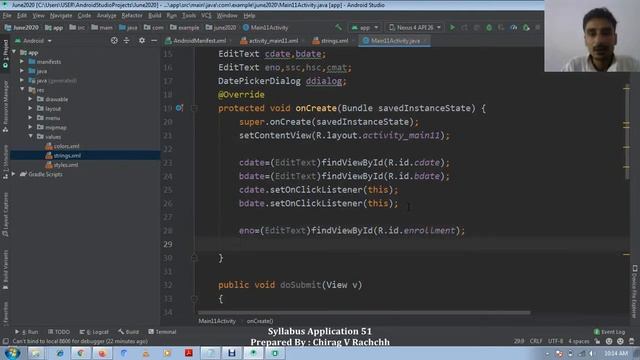This screenshot has height=360, width=640.
Task: Click the sad face feedback icon
Action: click(620, 341)
